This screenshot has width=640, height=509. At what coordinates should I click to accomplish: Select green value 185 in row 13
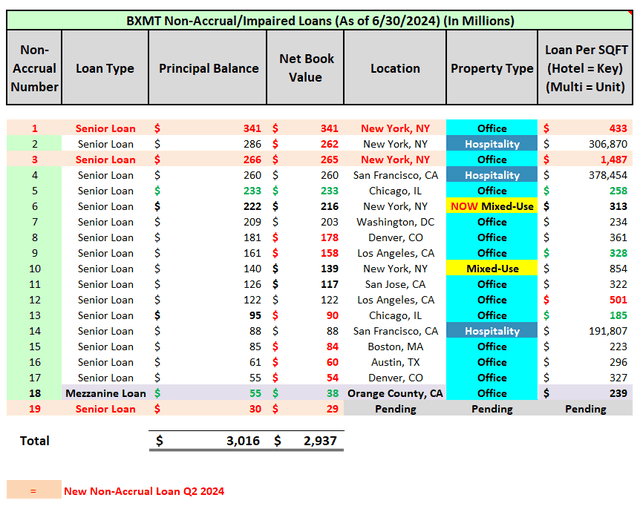pyautogui.click(x=618, y=316)
